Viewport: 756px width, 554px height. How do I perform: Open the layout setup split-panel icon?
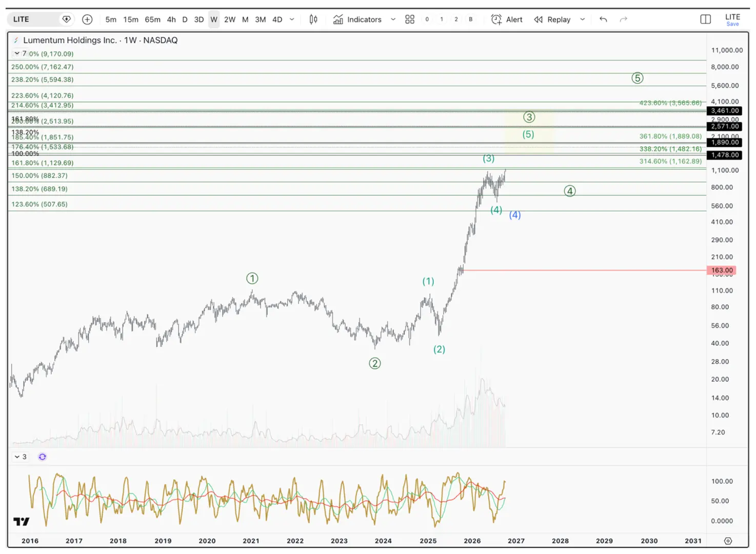coord(706,19)
